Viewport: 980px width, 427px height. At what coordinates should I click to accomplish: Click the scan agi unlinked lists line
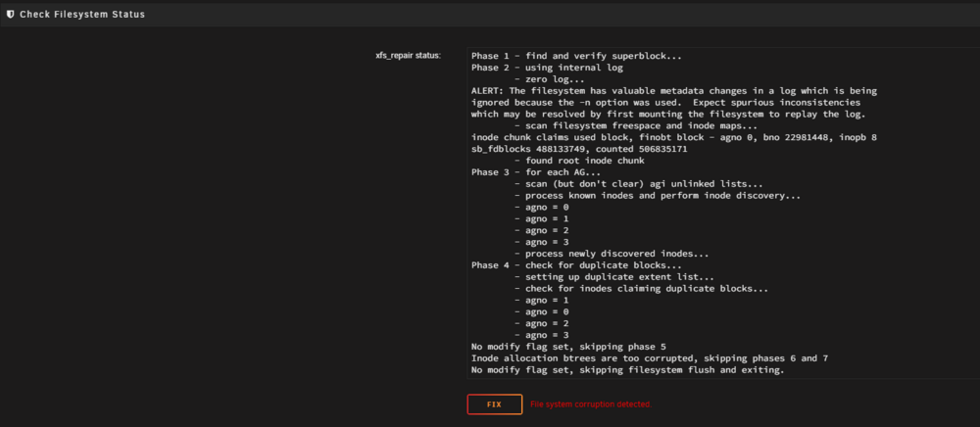point(638,184)
